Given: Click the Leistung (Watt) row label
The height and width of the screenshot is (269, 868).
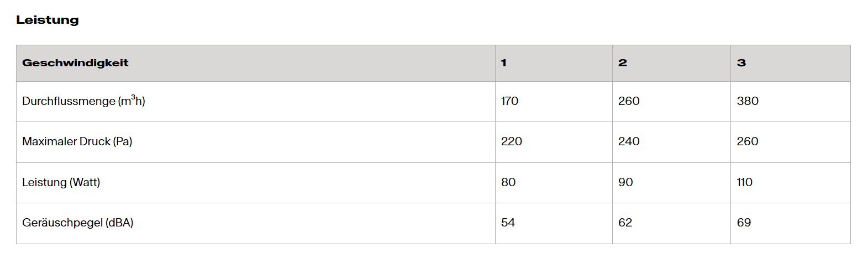Looking at the screenshot, I should tap(61, 182).
